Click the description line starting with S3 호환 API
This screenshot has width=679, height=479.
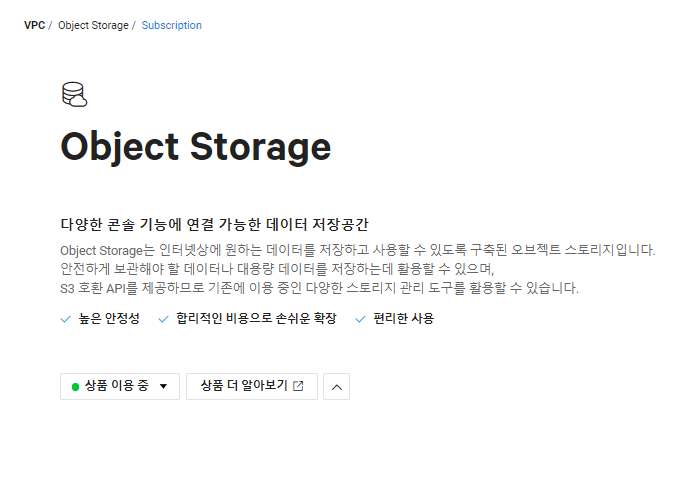coord(319,288)
